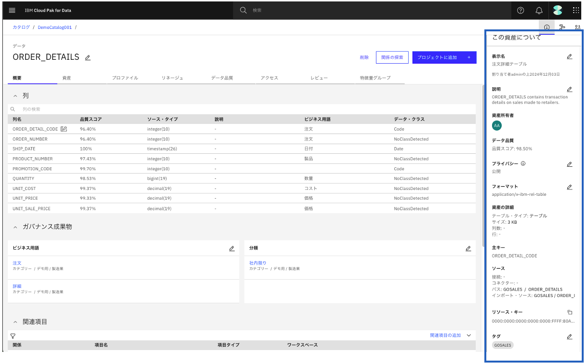Screen dimensions: 588x364
Task: Collapse the ガバナンス成果物 section
Action: (15, 227)
